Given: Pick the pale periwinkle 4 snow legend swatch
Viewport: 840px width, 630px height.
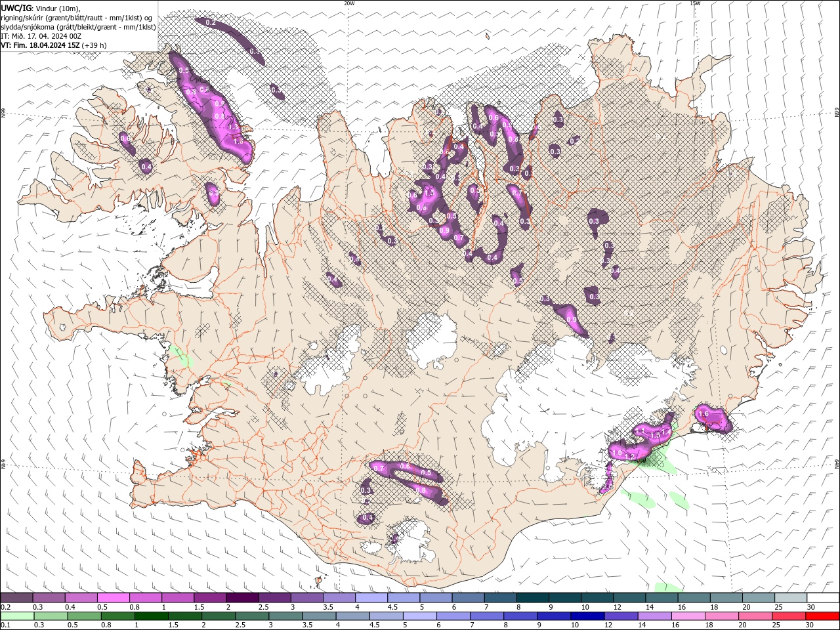Looking at the screenshot, I should (x=370, y=598).
